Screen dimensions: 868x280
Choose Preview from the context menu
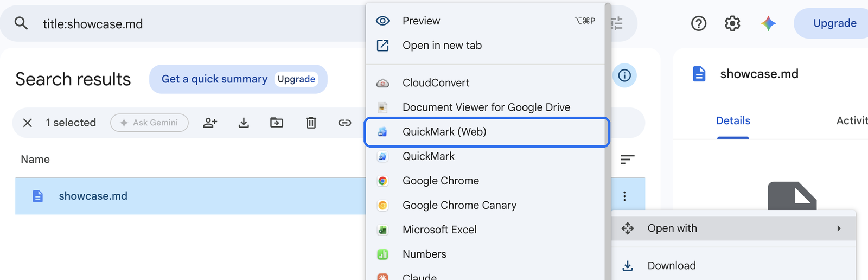(x=486, y=21)
